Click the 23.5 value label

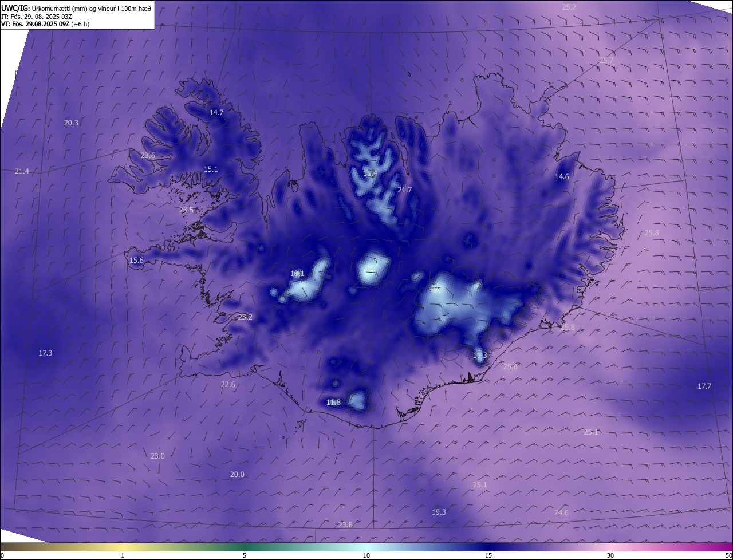[x=186, y=210]
